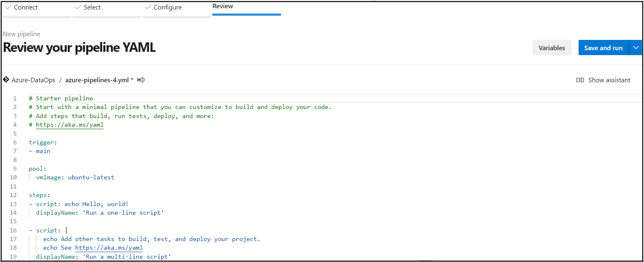Click the rename file icon next to azure-pipelines-4.yml
The width and height of the screenshot is (644, 262).
click(141, 80)
